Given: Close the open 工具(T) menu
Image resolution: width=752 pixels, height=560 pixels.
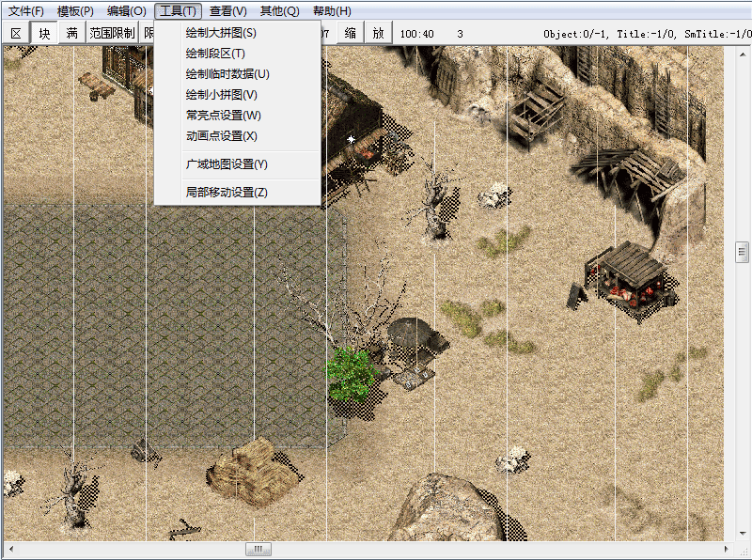Looking at the screenshot, I should tap(178, 11).
